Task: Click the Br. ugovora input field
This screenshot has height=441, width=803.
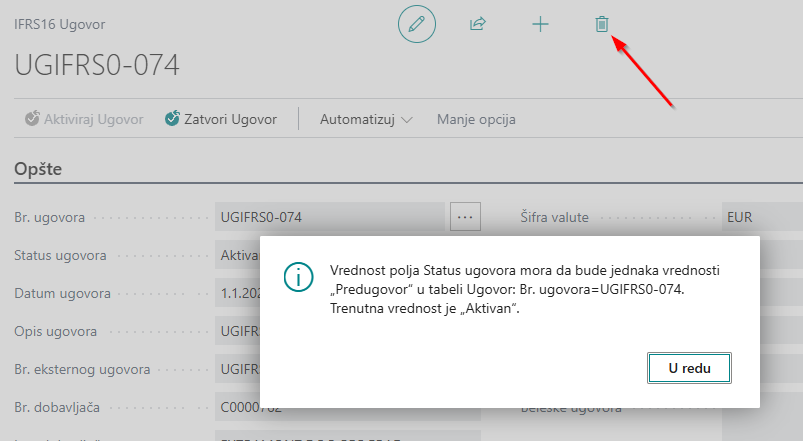Action: point(330,217)
